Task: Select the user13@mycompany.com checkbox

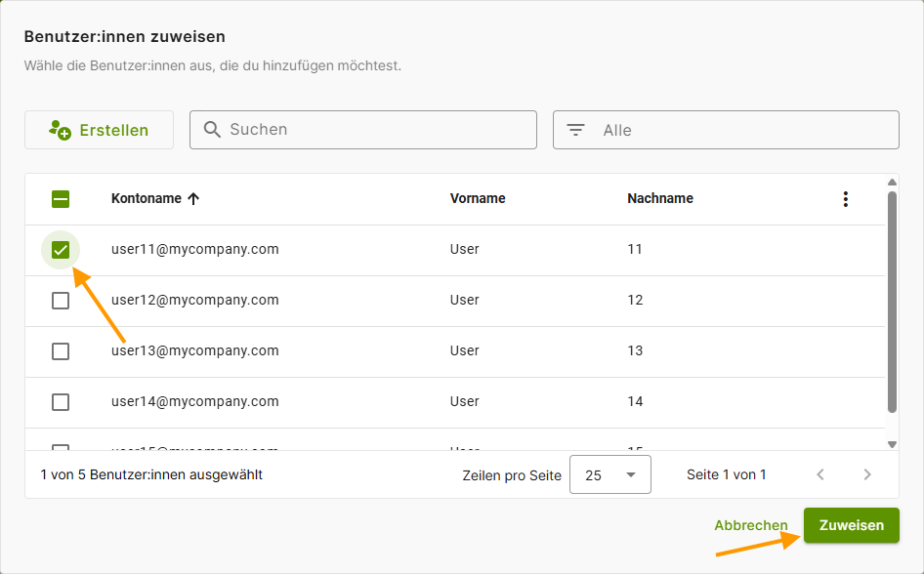Action: [61, 351]
